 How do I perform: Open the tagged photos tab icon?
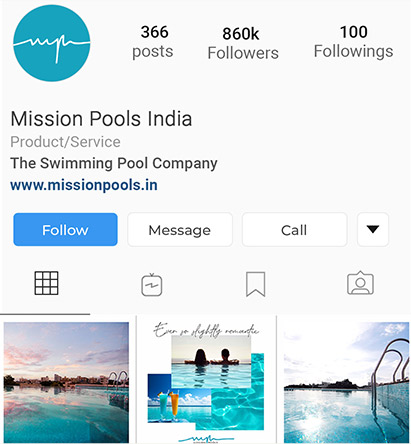(x=360, y=283)
